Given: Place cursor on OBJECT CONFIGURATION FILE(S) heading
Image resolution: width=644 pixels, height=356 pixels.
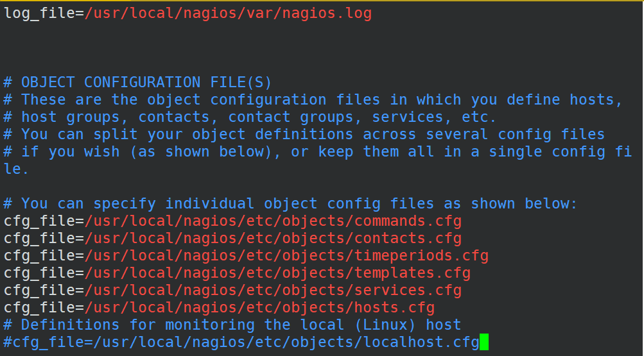Looking at the screenshot, I should coord(137,83).
